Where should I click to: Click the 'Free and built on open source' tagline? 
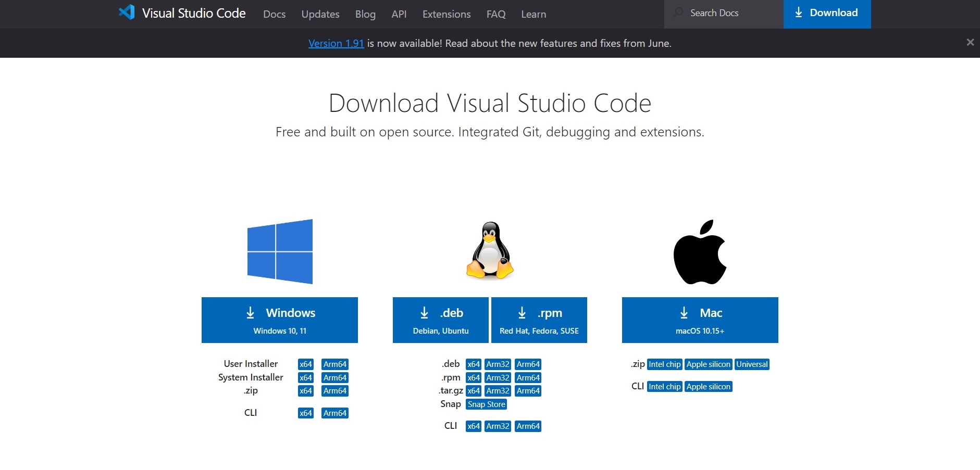(490, 132)
